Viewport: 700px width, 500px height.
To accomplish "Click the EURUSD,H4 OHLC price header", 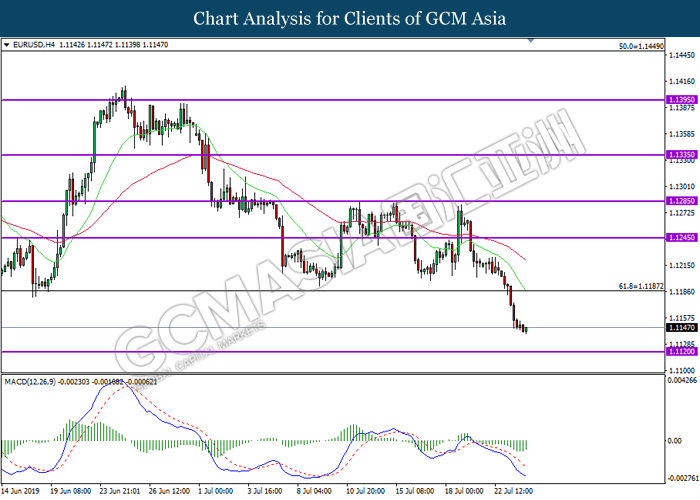I will pos(91,45).
